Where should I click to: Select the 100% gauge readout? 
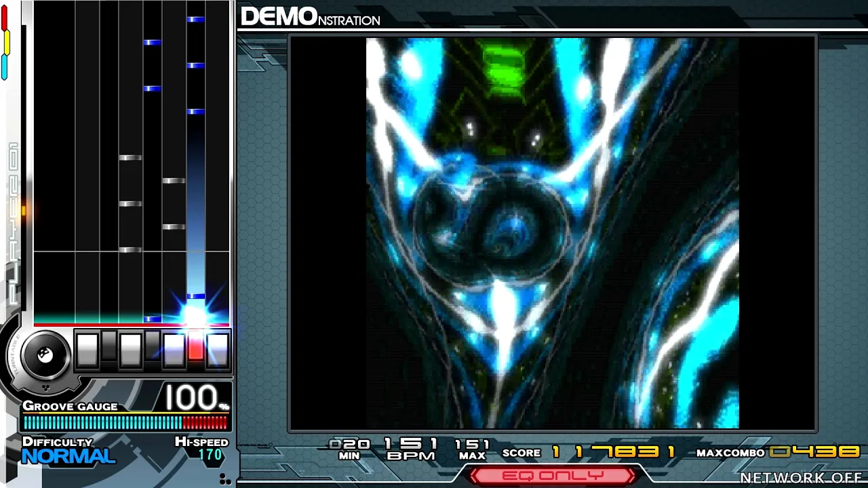tap(197, 398)
